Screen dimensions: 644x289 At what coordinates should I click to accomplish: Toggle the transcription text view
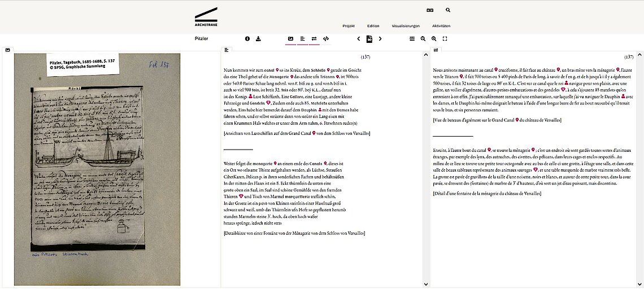pyautogui.click(x=302, y=39)
